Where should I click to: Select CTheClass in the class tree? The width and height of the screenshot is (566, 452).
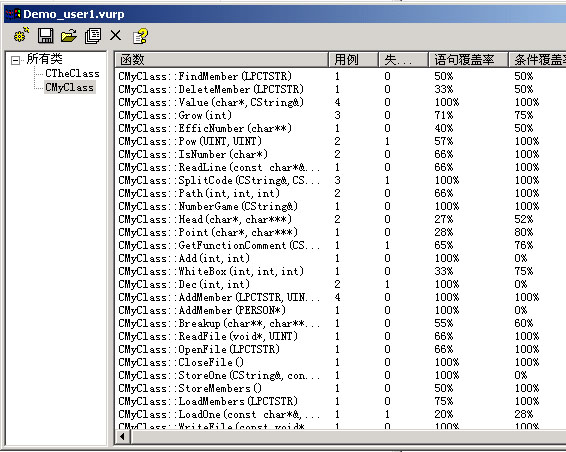72,73
